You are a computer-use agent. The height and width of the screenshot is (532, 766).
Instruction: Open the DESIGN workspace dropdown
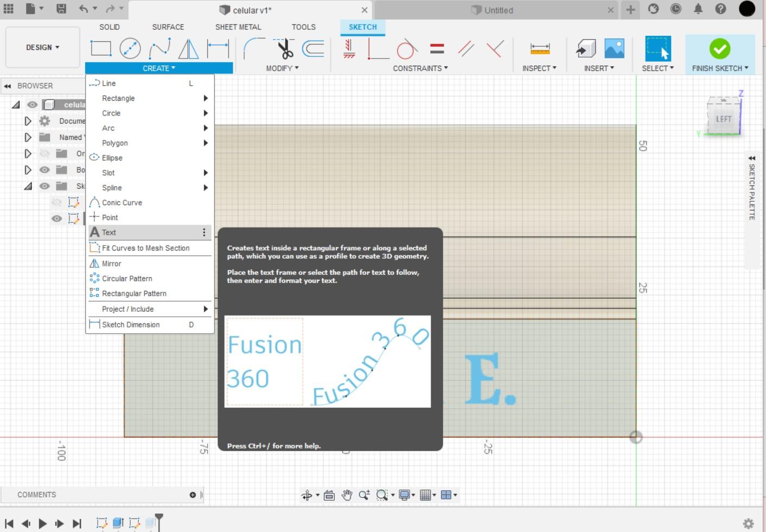(42, 48)
